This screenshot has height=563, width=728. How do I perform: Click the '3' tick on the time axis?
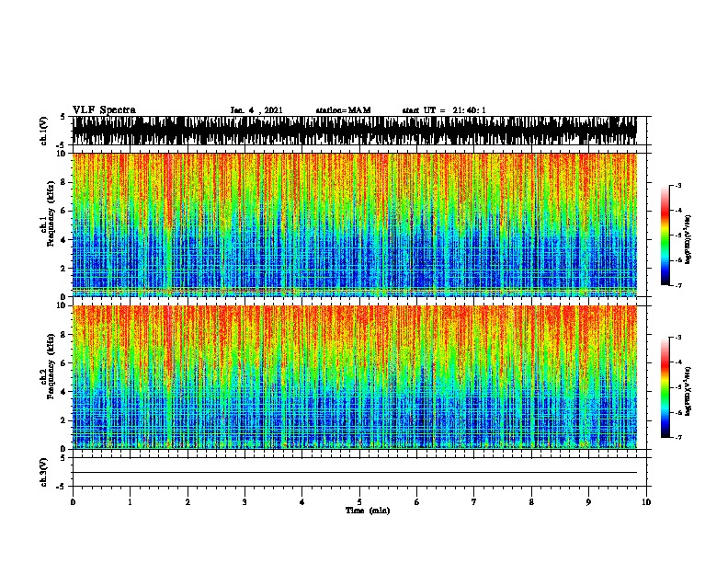(245, 502)
